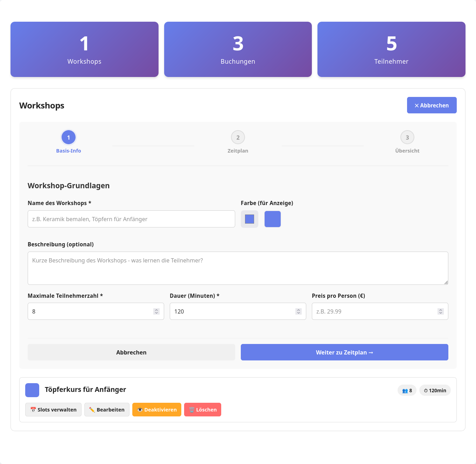Click the blue square beside Töpferkurs für Anfänger

[x=32, y=389]
